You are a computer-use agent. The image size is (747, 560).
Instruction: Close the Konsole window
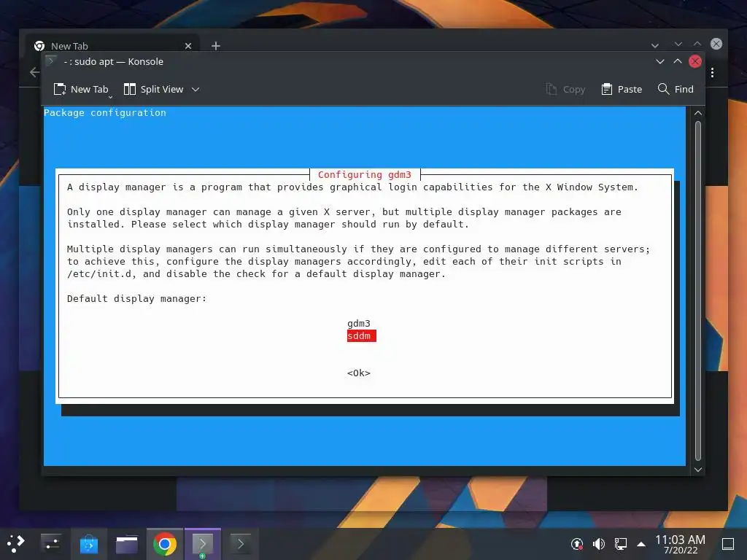click(x=695, y=61)
